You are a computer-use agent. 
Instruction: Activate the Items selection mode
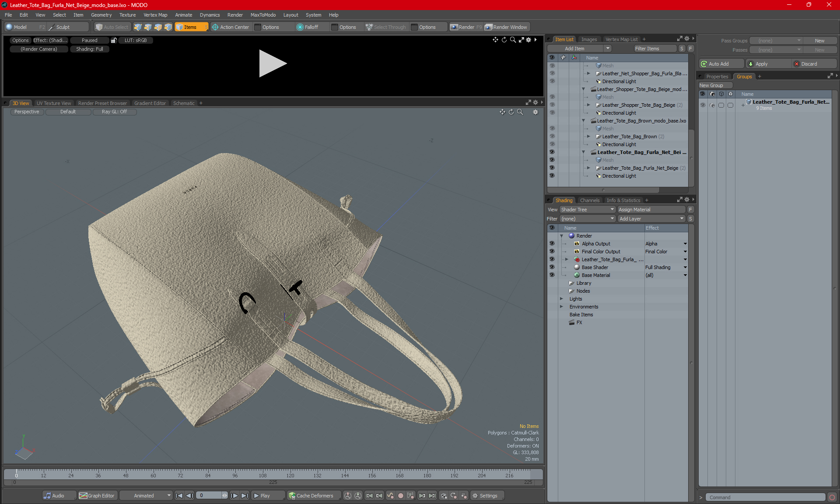coord(191,27)
